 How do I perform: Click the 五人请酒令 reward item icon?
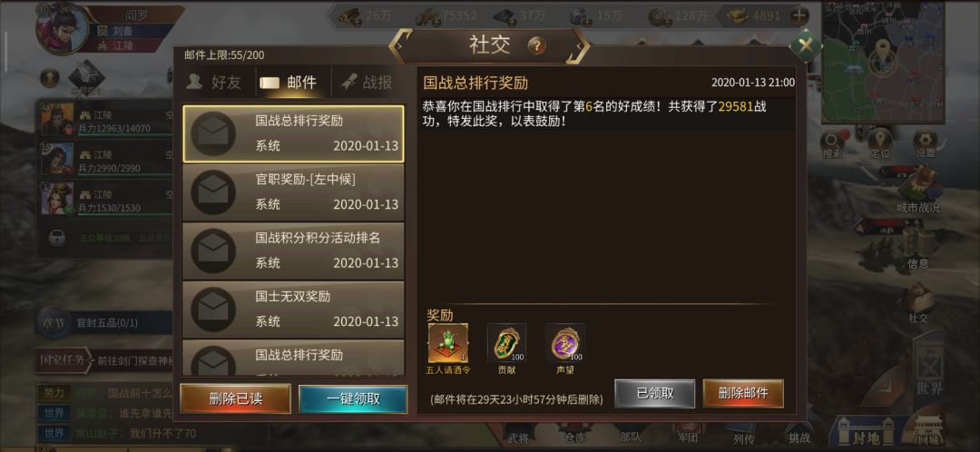pos(448,342)
